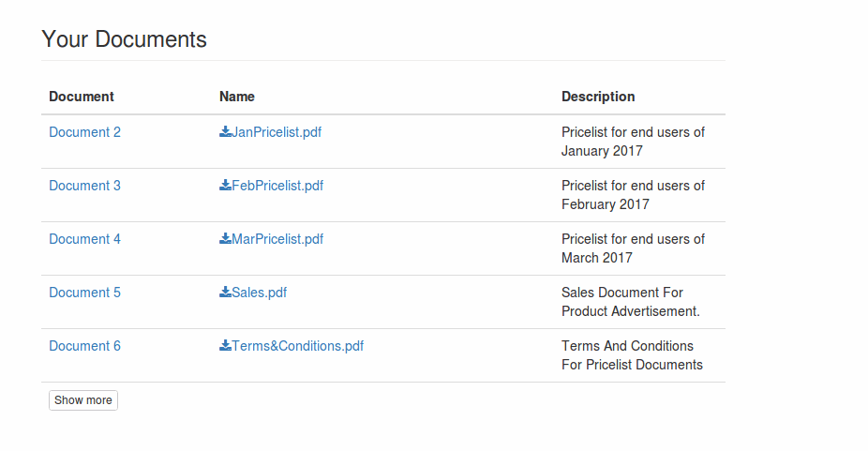Open the Document 5 link
Screen dimensions: 868x451
point(84,293)
